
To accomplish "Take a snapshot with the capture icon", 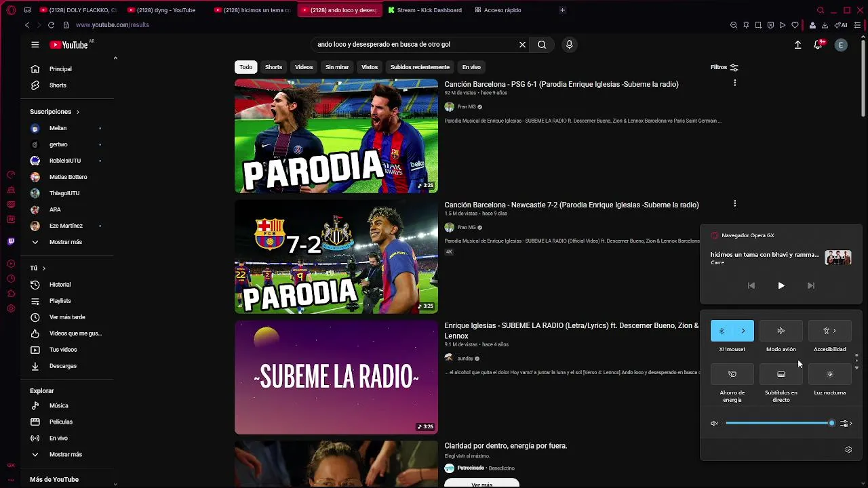I will coord(758,25).
